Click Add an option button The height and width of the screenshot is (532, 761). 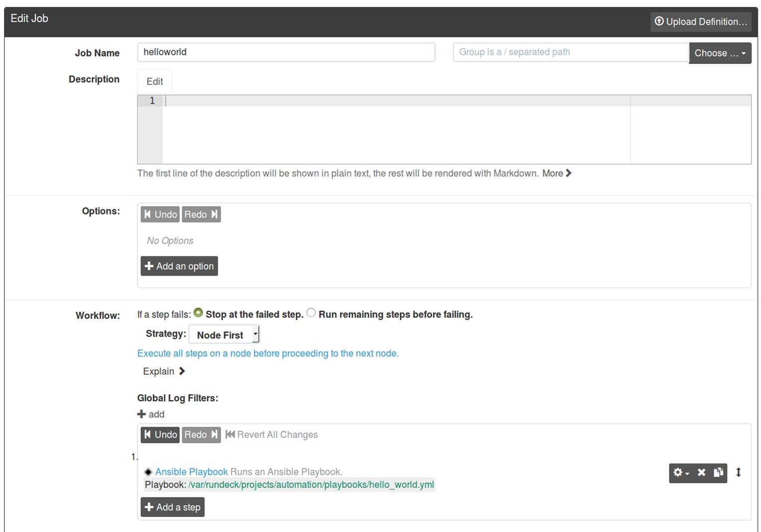click(179, 266)
